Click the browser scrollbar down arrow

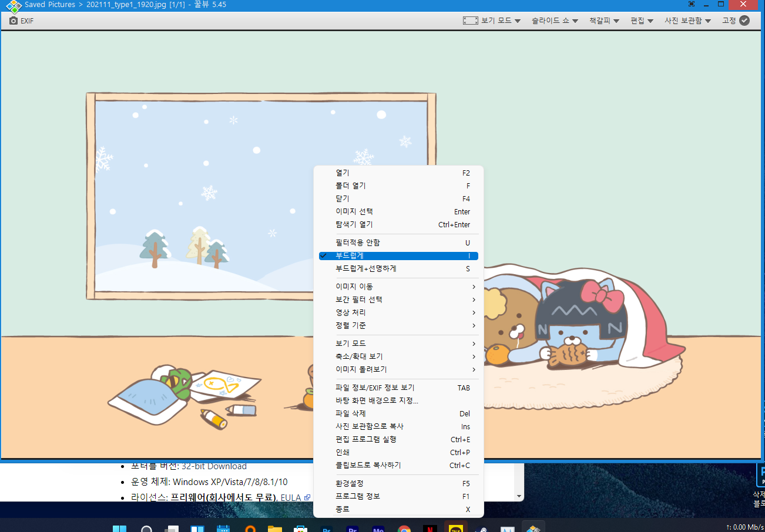pyautogui.click(x=519, y=496)
